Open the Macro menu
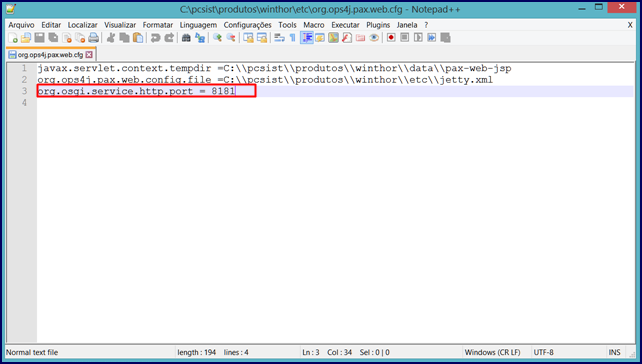The height and width of the screenshot is (364, 642). pyautogui.click(x=314, y=25)
